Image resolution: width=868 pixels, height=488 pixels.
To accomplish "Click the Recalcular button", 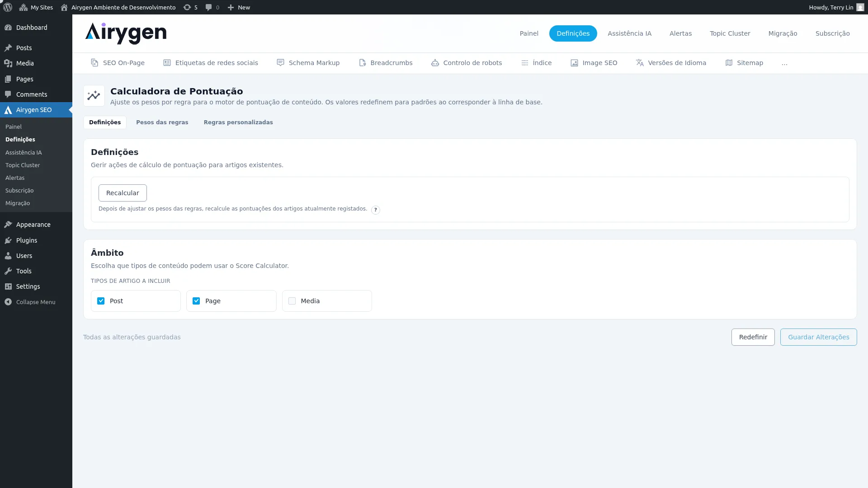I will (x=123, y=193).
